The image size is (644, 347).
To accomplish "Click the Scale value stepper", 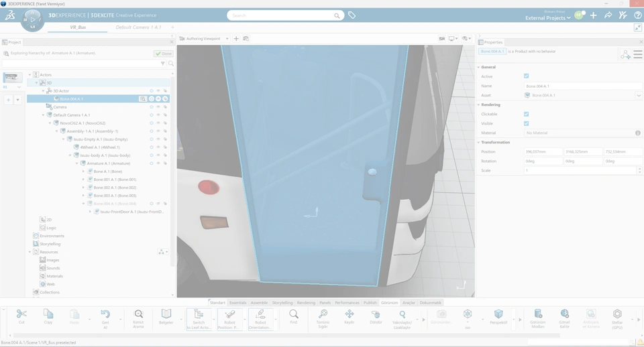I will coord(639,170).
